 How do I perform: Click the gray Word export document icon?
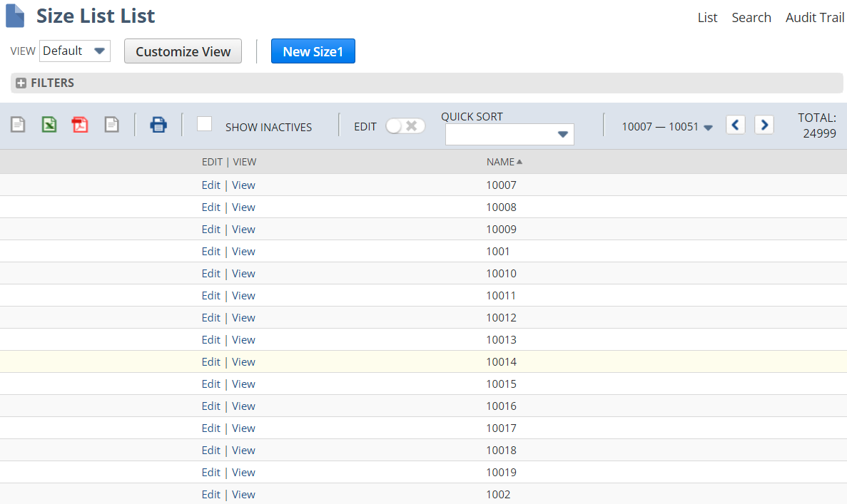coord(112,125)
